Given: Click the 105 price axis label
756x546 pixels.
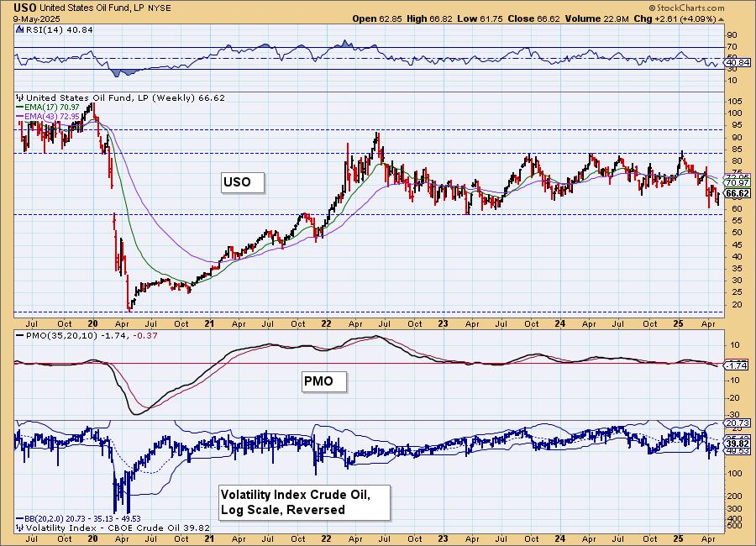Looking at the screenshot, I should 735,102.
